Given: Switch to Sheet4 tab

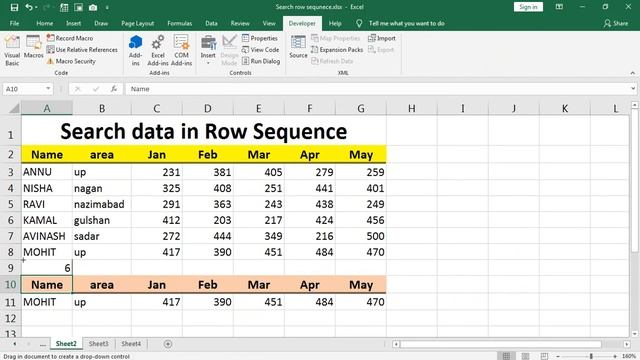Looking at the screenshot, I should (x=131, y=344).
